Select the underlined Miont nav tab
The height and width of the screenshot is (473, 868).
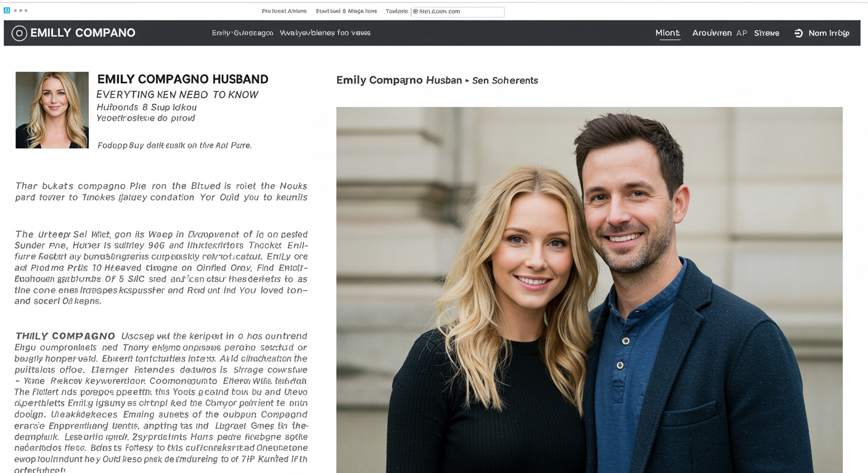[668, 33]
